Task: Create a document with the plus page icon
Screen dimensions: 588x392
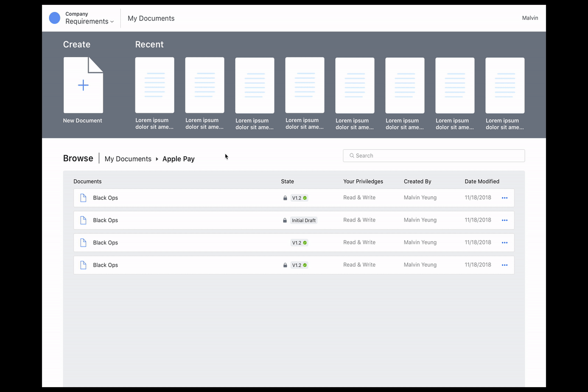Action: pos(83,85)
